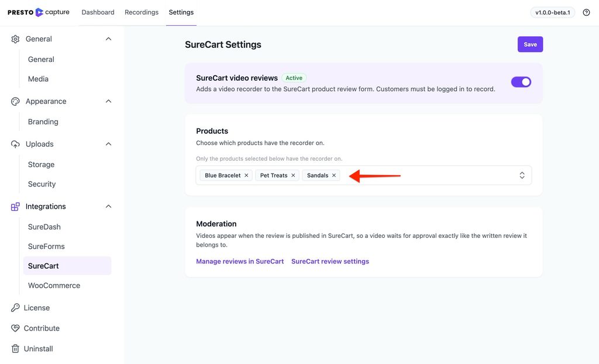Collapse the Uploads sidebar section

point(108,144)
